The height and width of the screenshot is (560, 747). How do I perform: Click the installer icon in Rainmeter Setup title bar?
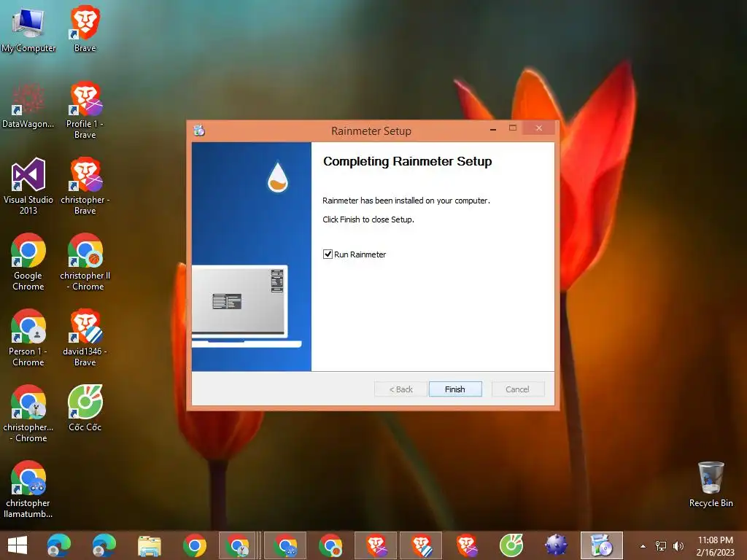[x=199, y=130]
